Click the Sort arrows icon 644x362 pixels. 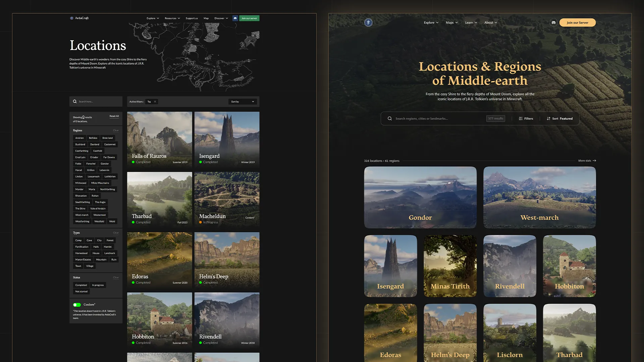[x=548, y=118]
